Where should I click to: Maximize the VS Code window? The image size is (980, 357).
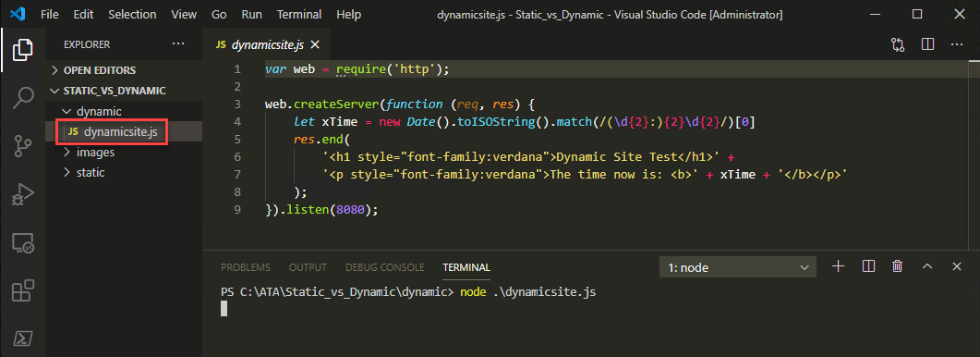[x=917, y=14]
